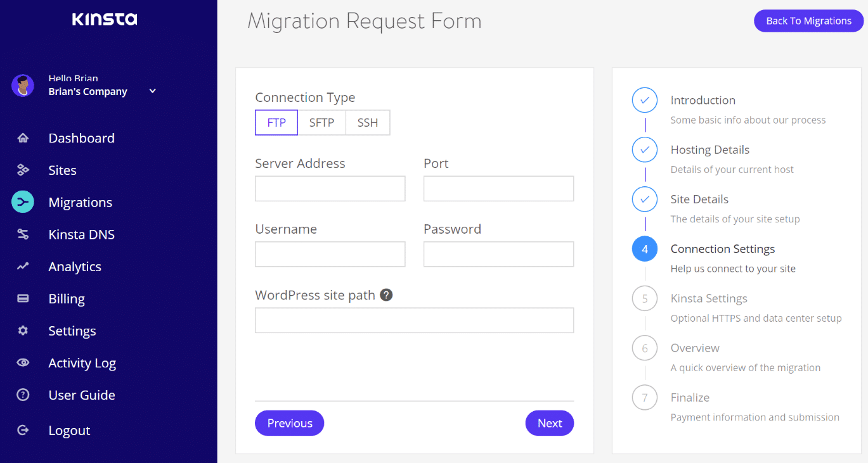The image size is (868, 463).
Task: Go back using the Back To Migrations button
Action: tap(808, 21)
